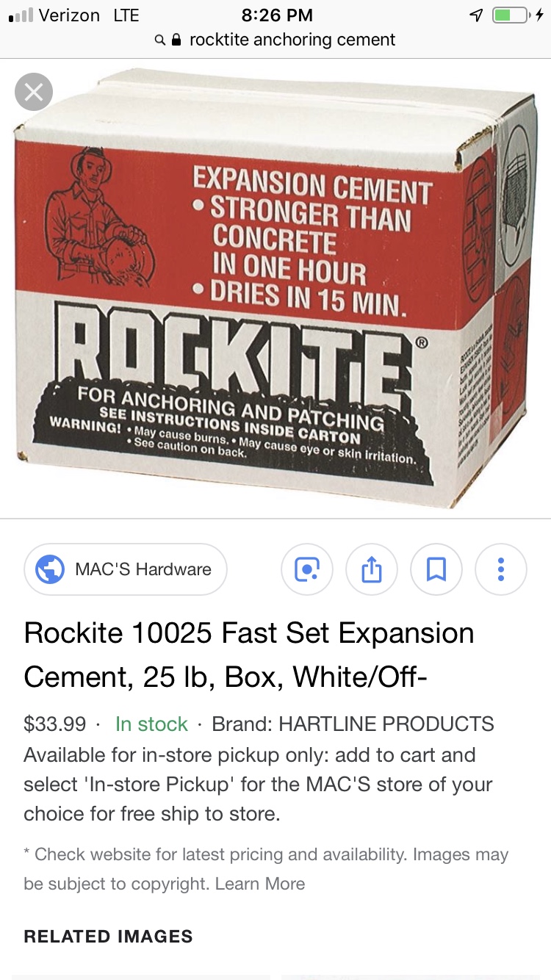The image size is (551, 980).
Task: Tap the battery icon in status bar
Action: [x=510, y=15]
